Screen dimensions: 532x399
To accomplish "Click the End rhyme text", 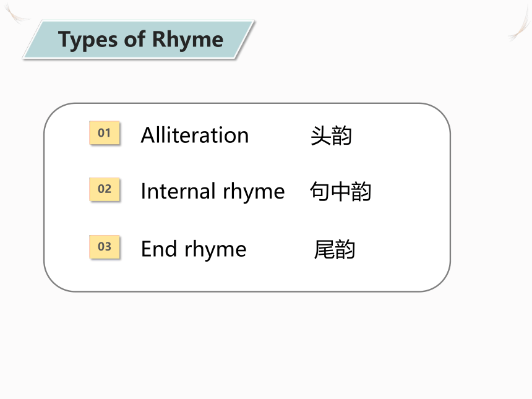I will click(x=194, y=249).
